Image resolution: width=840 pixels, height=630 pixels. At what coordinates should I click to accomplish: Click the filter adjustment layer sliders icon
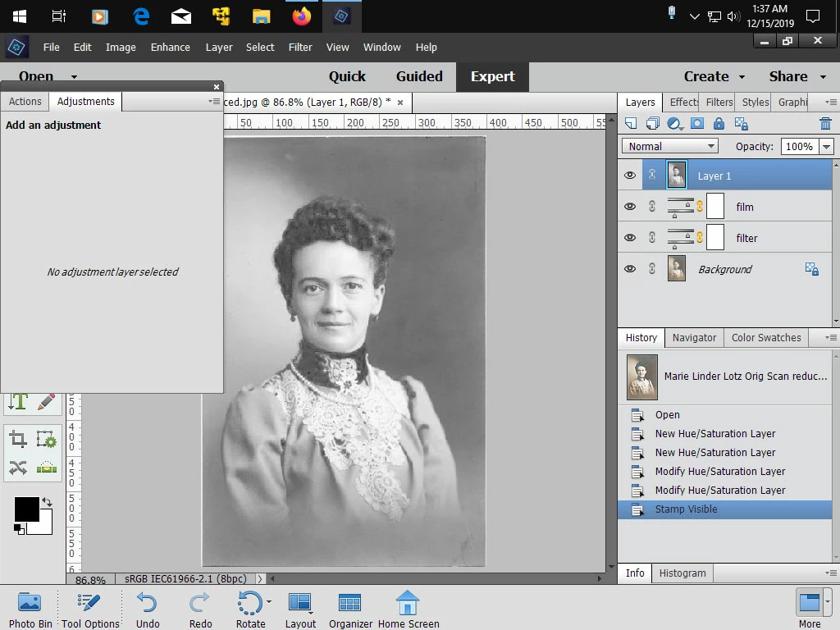pyautogui.click(x=681, y=238)
